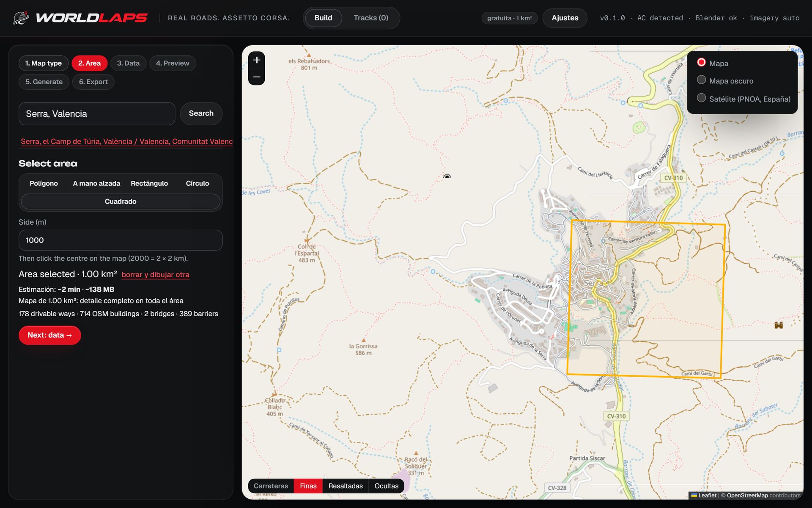Click the Next: data button
This screenshot has width=812, height=508.
click(x=50, y=335)
